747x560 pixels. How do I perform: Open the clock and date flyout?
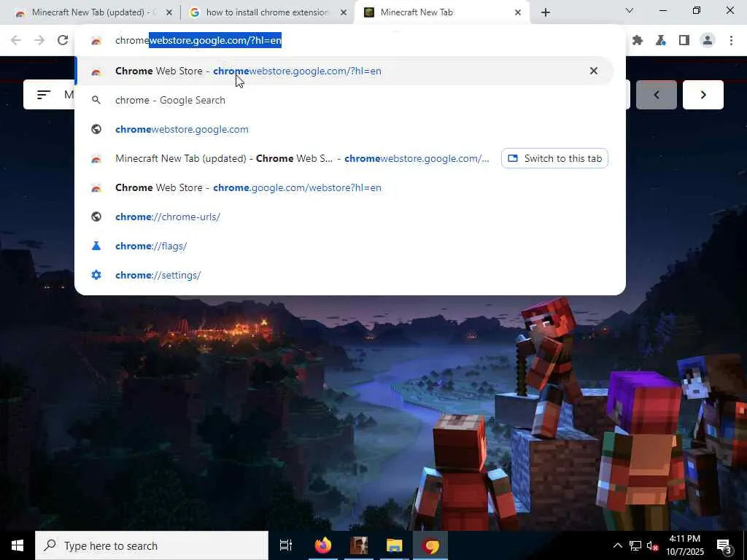[685, 545]
